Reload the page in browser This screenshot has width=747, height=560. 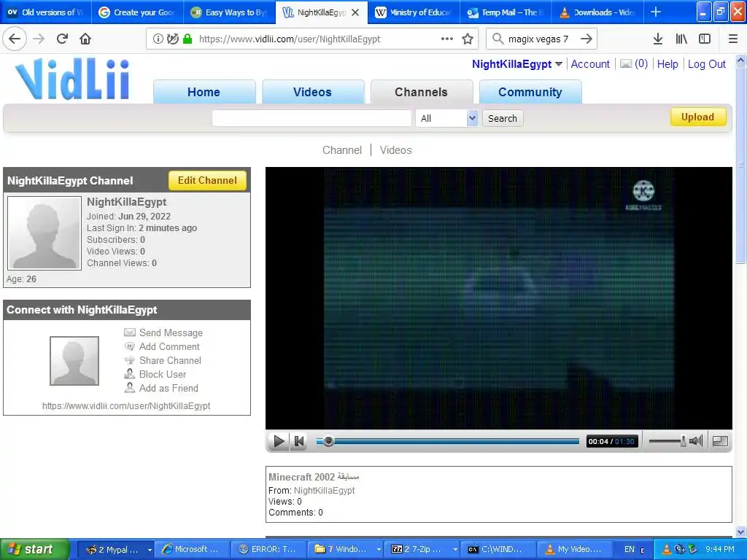tap(62, 39)
